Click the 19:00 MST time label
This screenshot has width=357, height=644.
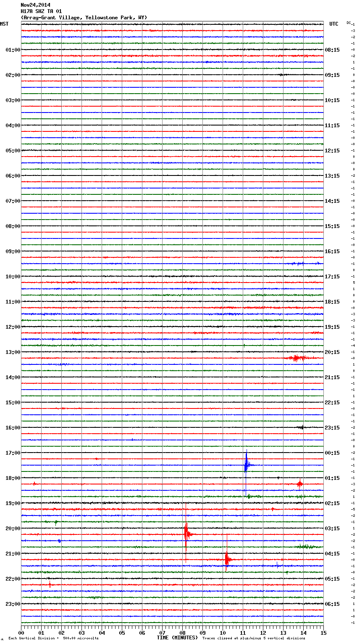click(13, 503)
